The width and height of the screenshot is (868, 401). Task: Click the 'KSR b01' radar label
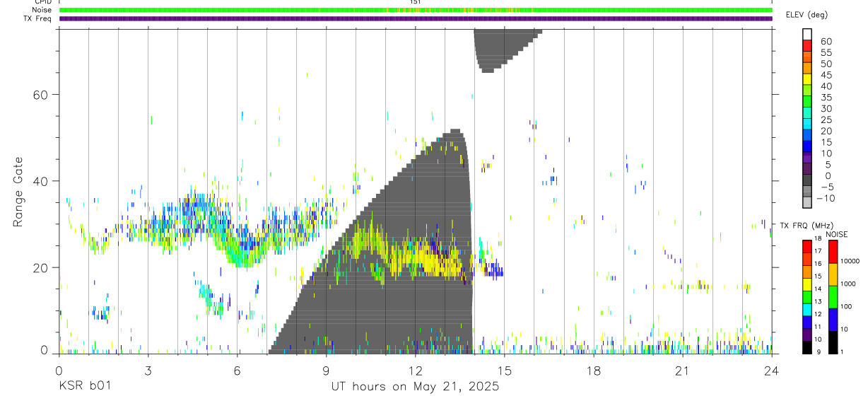[84, 386]
